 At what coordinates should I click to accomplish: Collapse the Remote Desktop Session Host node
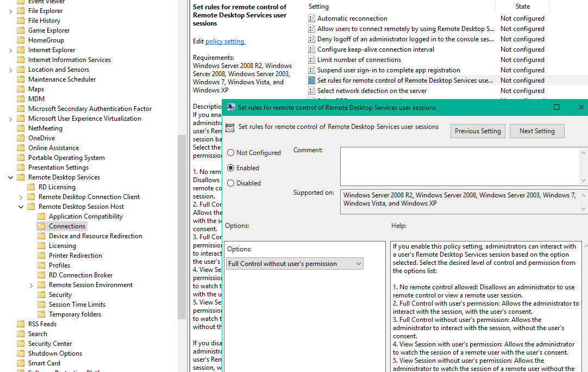(x=21, y=207)
